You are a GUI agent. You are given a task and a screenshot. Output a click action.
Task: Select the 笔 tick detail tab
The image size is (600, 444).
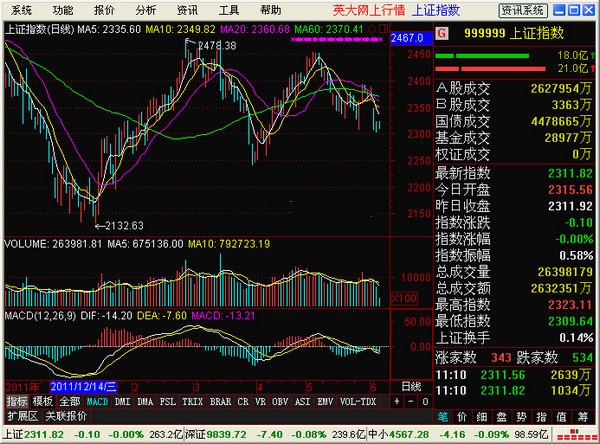pyautogui.click(x=443, y=415)
